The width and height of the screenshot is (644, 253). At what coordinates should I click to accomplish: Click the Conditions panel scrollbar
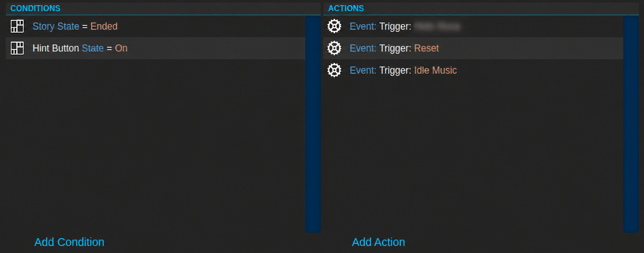[313, 124]
